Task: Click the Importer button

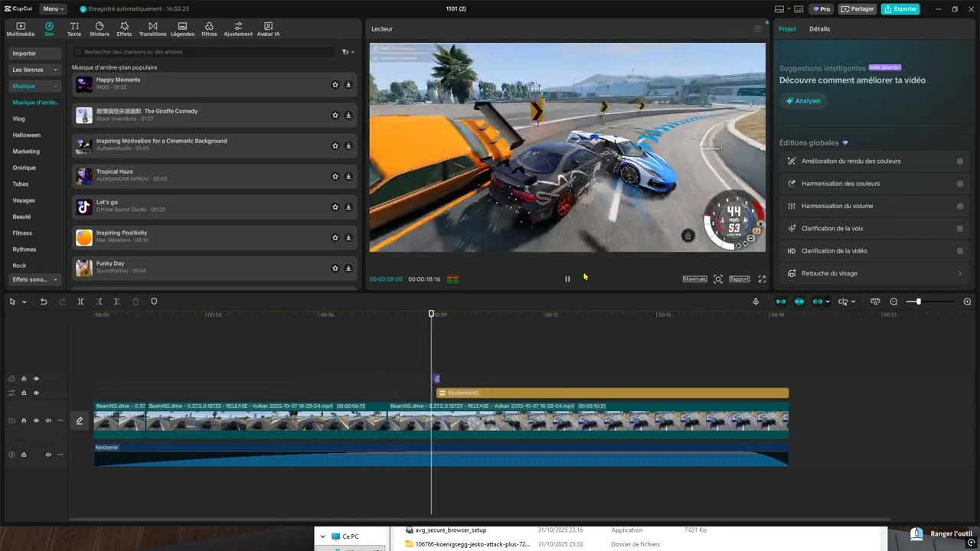Action: [35, 54]
